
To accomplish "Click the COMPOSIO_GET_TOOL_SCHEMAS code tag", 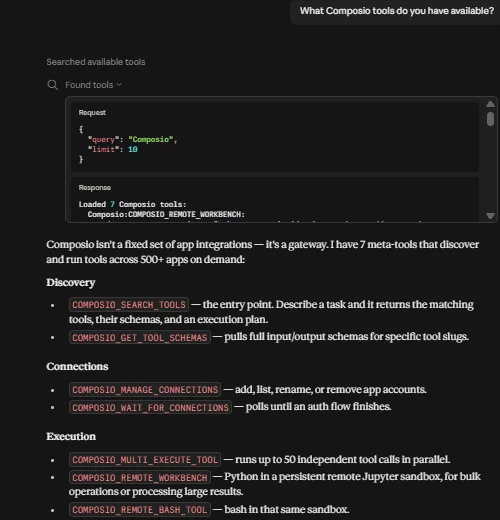I will (x=140, y=338).
